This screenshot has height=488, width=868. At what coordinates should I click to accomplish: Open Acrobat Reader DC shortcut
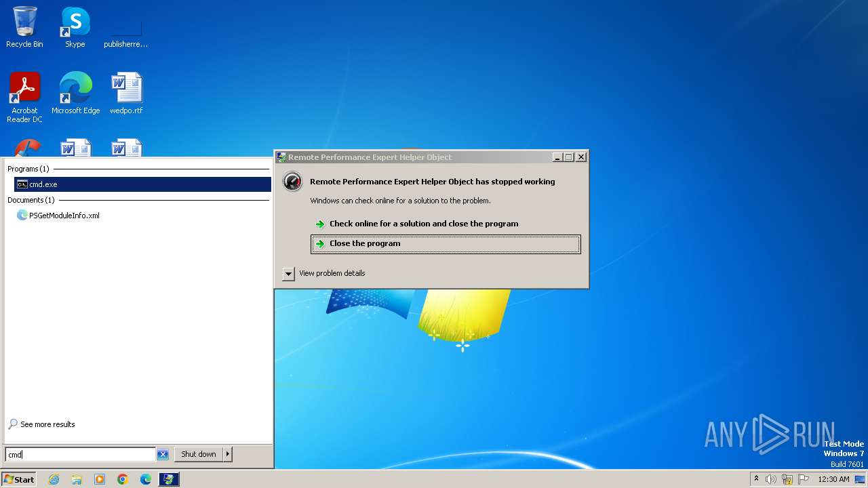click(x=24, y=98)
